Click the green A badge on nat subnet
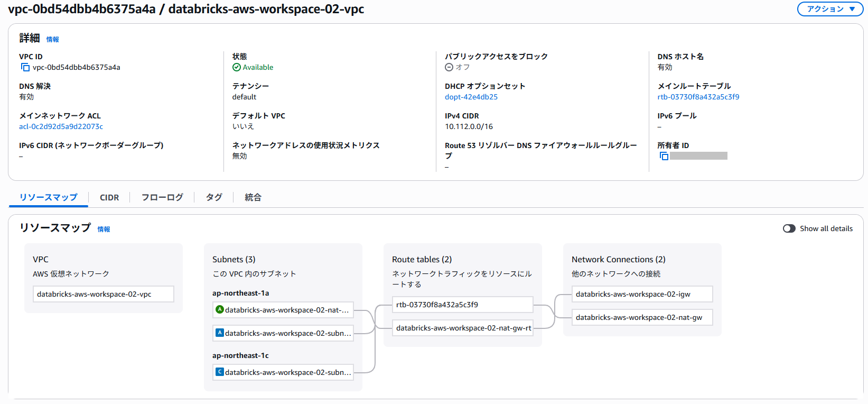Viewport: 868px width, 404px height. [x=220, y=309]
